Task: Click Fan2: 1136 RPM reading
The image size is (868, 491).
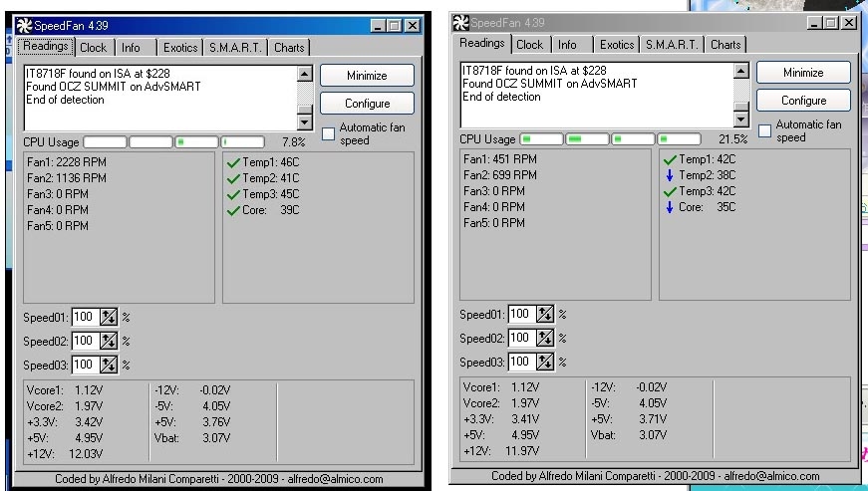Action: (67, 178)
